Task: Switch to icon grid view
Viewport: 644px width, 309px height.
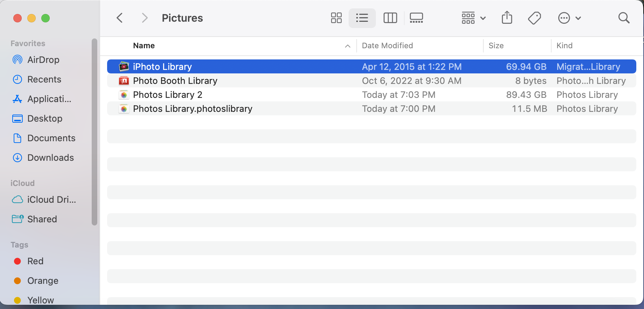Action: click(336, 18)
